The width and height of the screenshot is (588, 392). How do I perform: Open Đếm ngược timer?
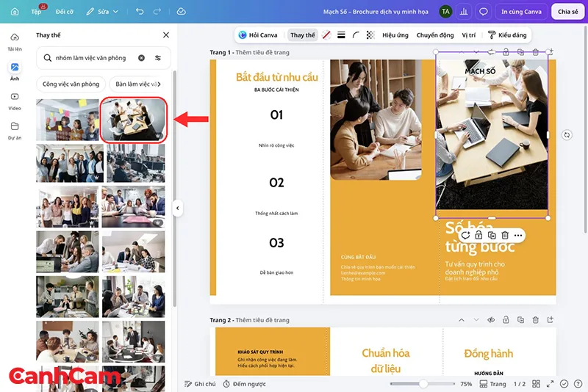tap(245, 384)
